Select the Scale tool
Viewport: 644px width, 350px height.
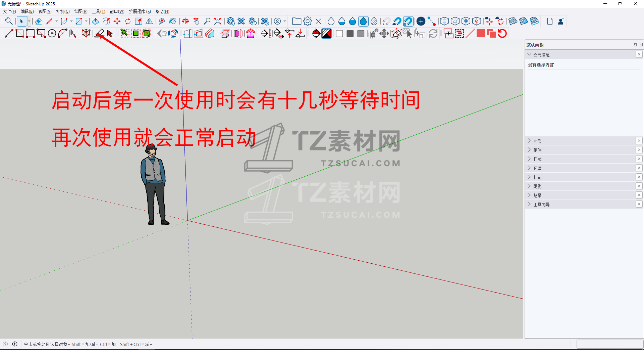tap(139, 21)
